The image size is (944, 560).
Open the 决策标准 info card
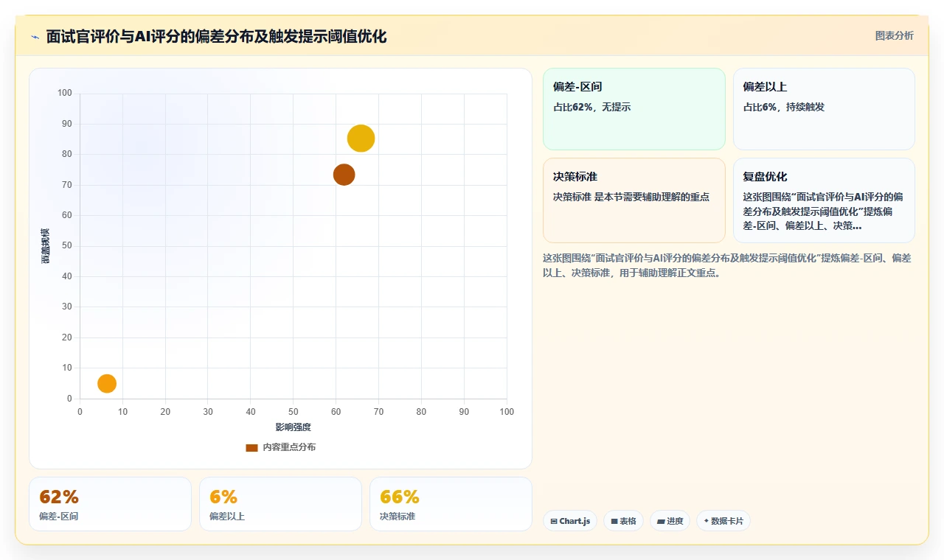[x=634, y=200]
